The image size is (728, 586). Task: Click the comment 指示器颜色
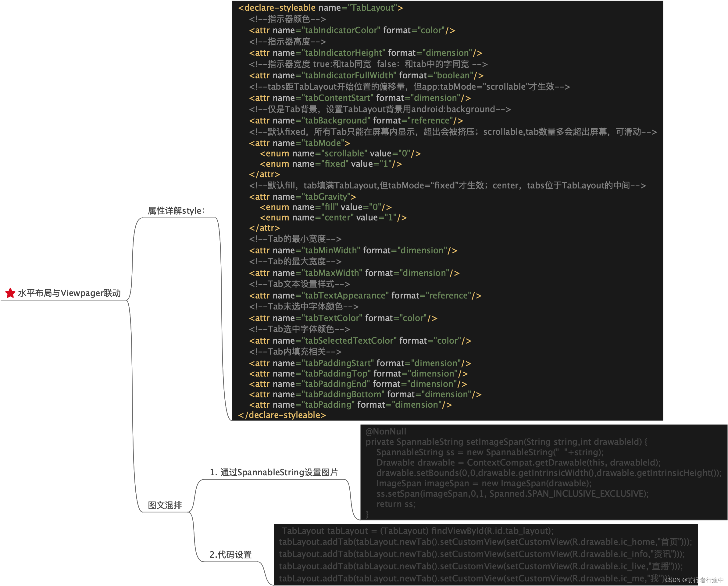point(287,19)
